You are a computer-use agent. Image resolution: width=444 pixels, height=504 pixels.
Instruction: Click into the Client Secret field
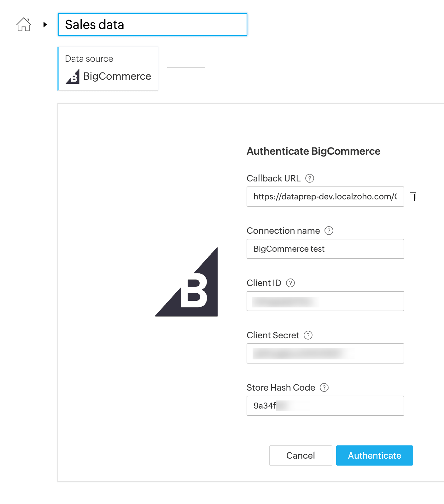(x=325, y=353)
